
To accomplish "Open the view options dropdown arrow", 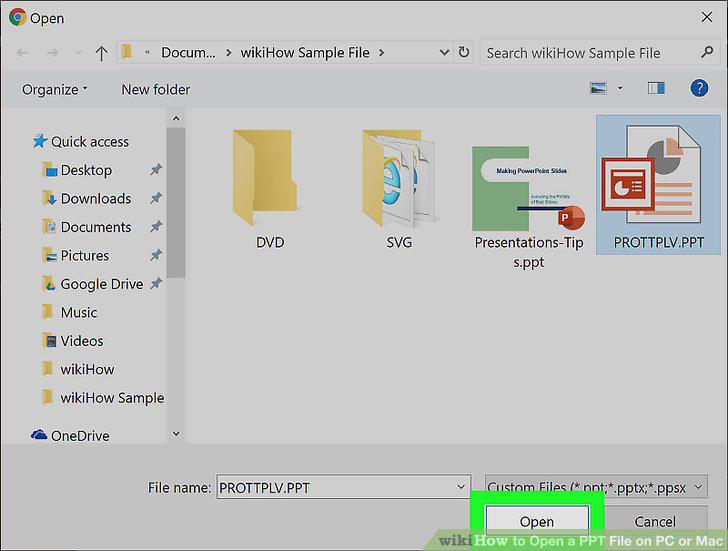I will 620,88.
